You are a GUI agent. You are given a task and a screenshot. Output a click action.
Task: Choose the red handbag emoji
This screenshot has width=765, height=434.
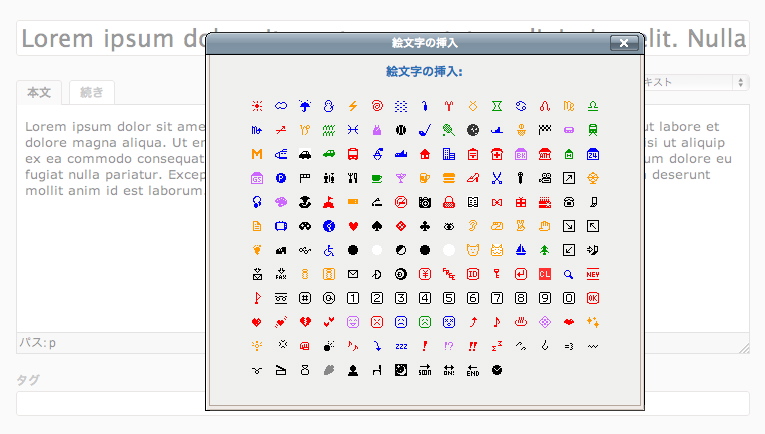[449, 202]
